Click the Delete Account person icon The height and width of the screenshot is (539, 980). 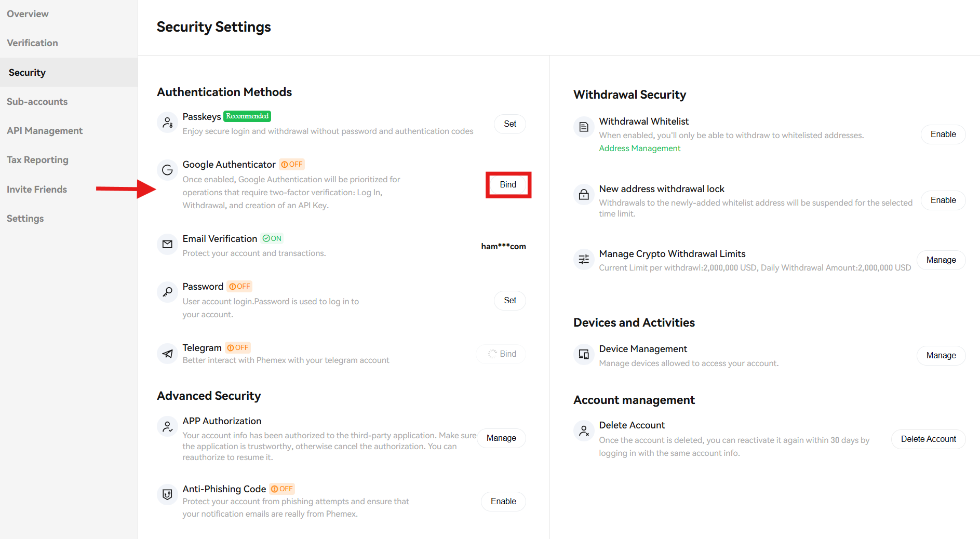click(584, 430)
